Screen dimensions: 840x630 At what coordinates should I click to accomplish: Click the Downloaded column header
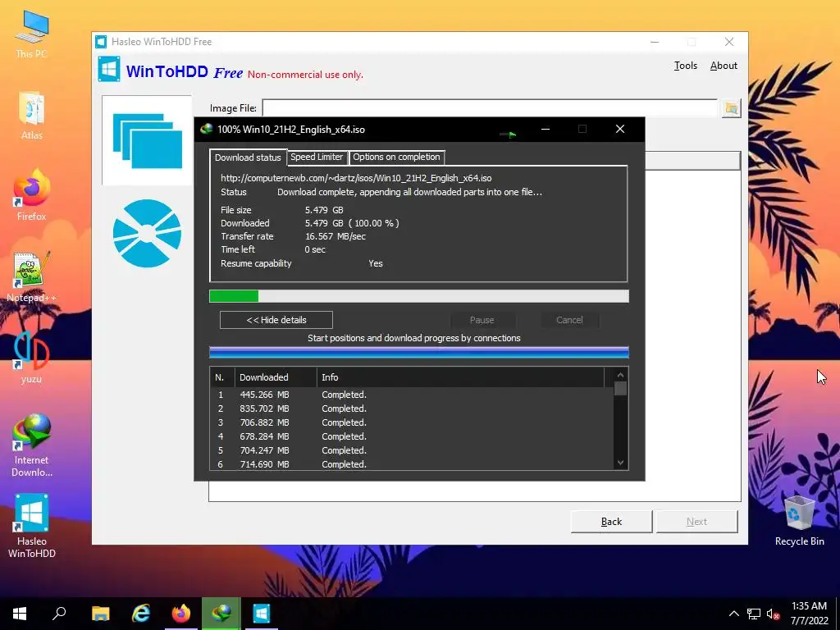pos(276,377)
